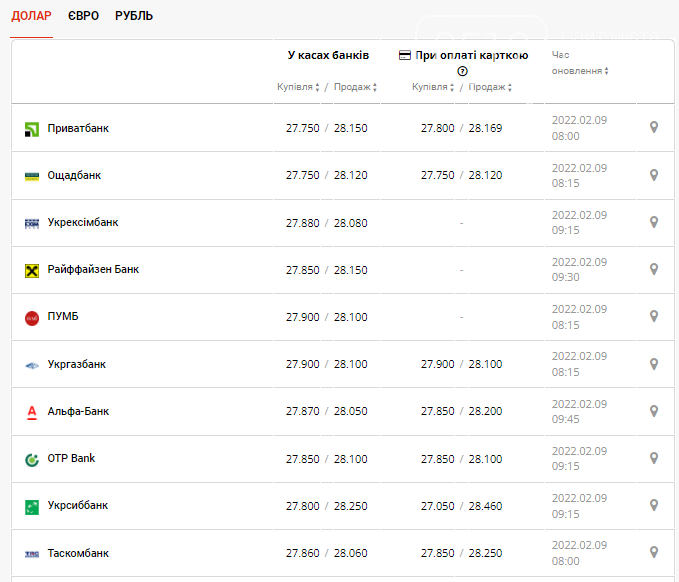Click the ПУМБ red circle logo
Screen dimensions: 679x582
[x=32, y=318]
